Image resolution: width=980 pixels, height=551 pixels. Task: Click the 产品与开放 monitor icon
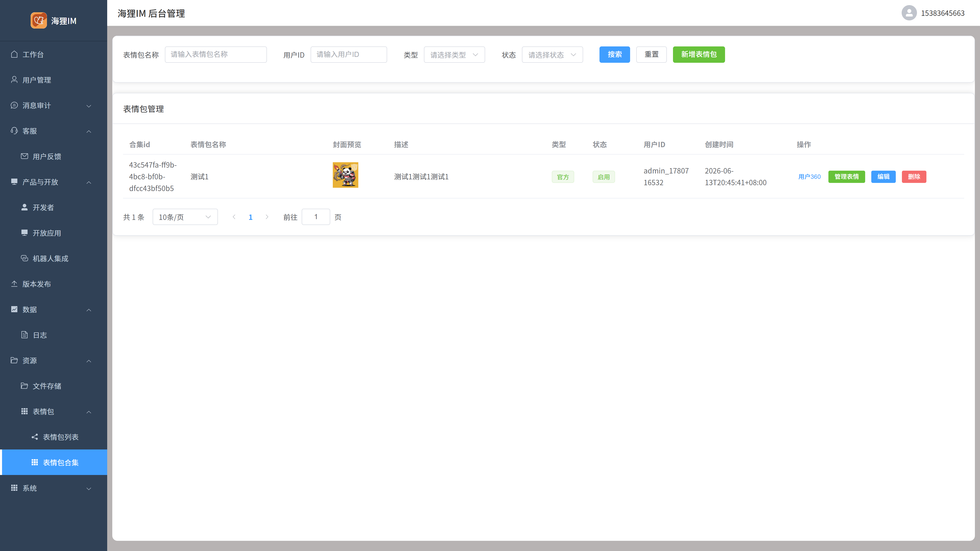pos(14,181)
